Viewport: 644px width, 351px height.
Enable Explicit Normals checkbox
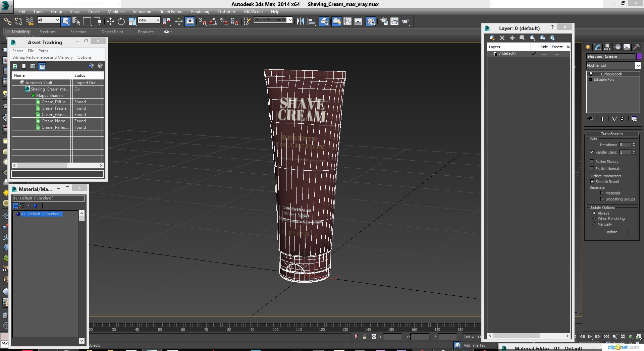click(592, 169)
